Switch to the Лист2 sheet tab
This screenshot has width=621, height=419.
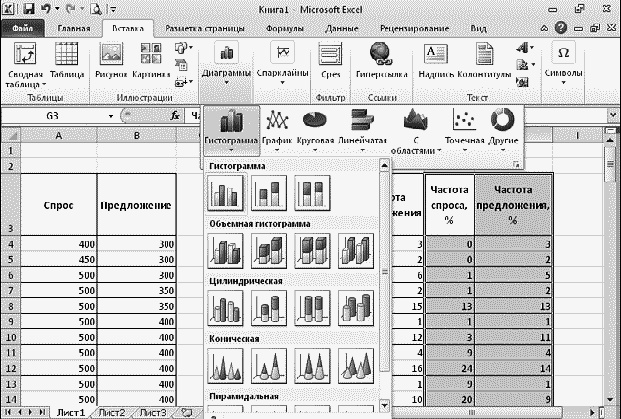112,412
